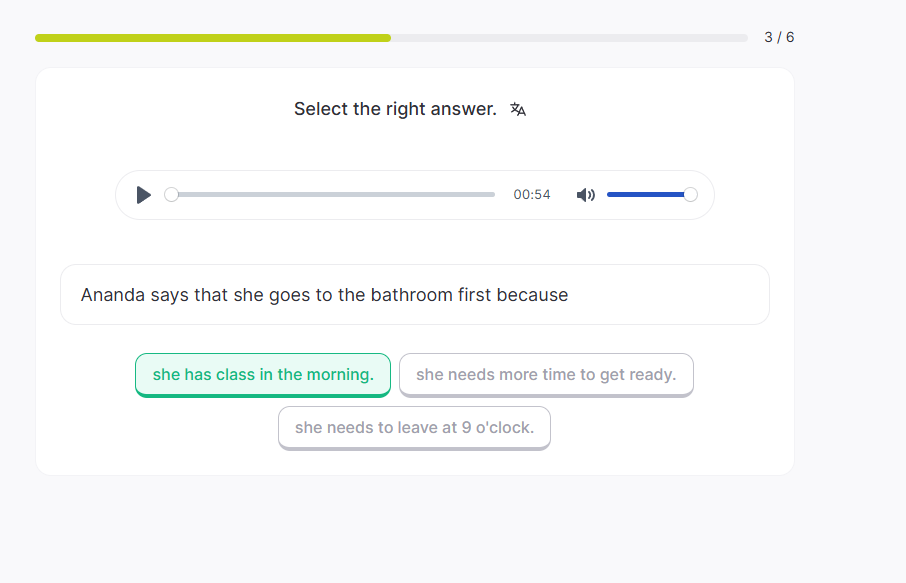
Task: Click "Select the right answer." instruction text
Action: tap(395, 109)
